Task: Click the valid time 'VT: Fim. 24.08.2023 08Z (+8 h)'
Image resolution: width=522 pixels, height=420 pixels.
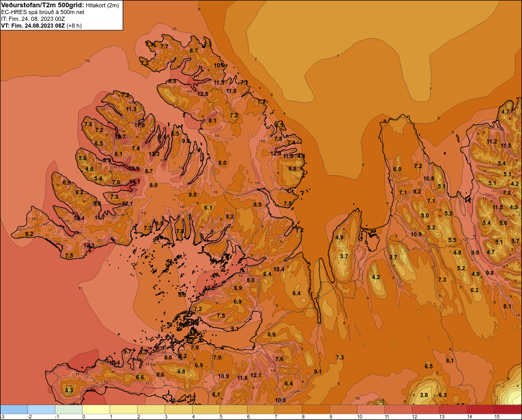Action: click(x=41, y=26)
